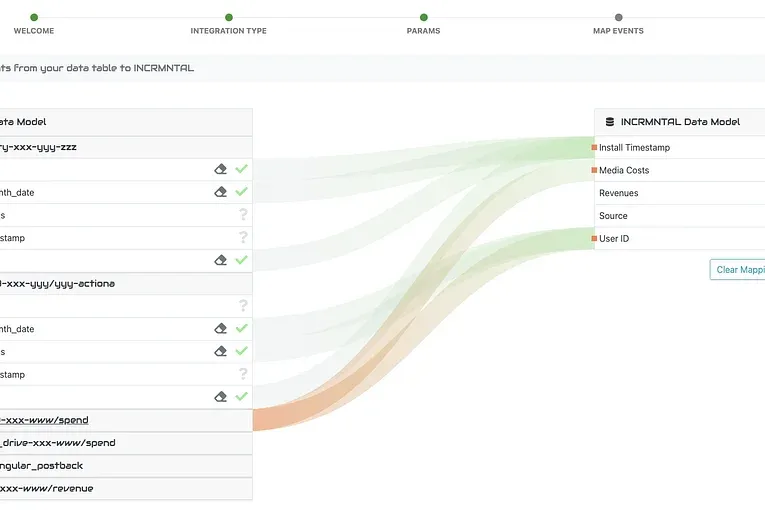Click eraser icon in row just above -xxx-www/spend header
765x510 pixels.
click(x=221, y=397)
